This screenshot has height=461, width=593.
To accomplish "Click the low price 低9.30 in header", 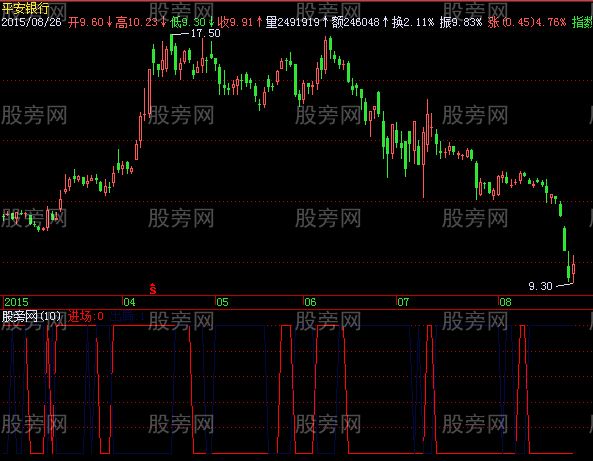I will coord(187,22).
